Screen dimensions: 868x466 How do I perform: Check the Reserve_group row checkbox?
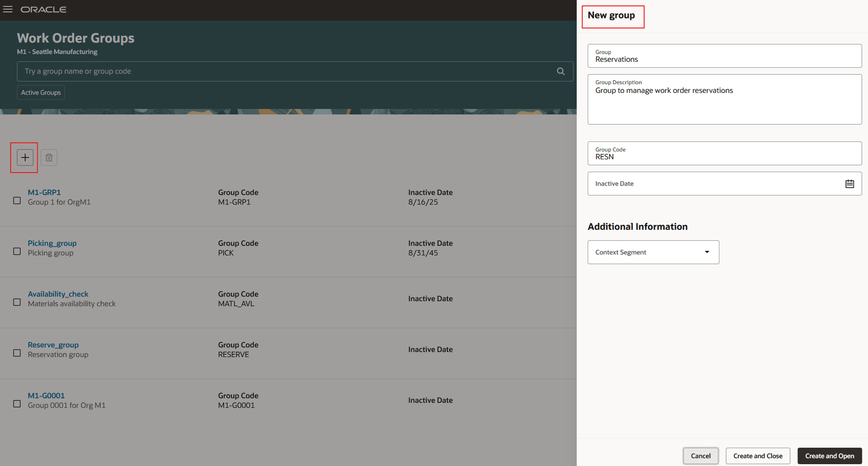pyautogui.click(x=17, y=352)
